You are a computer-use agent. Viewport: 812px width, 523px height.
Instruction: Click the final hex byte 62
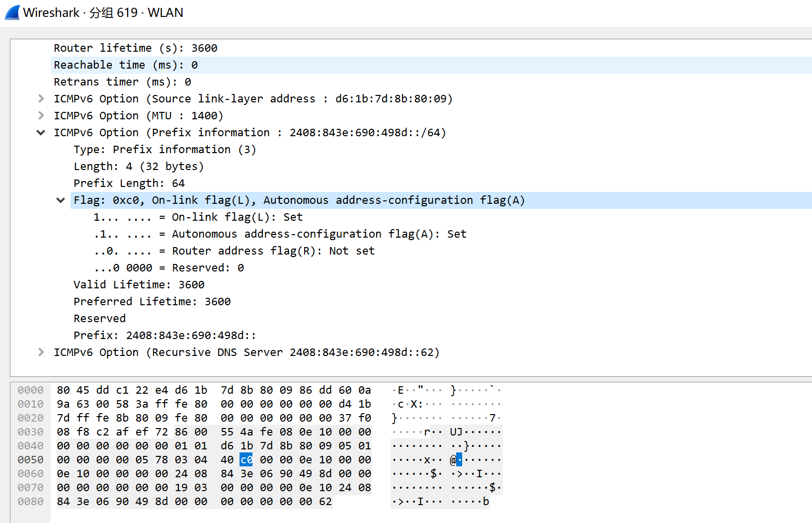click(x=325, y=502)
